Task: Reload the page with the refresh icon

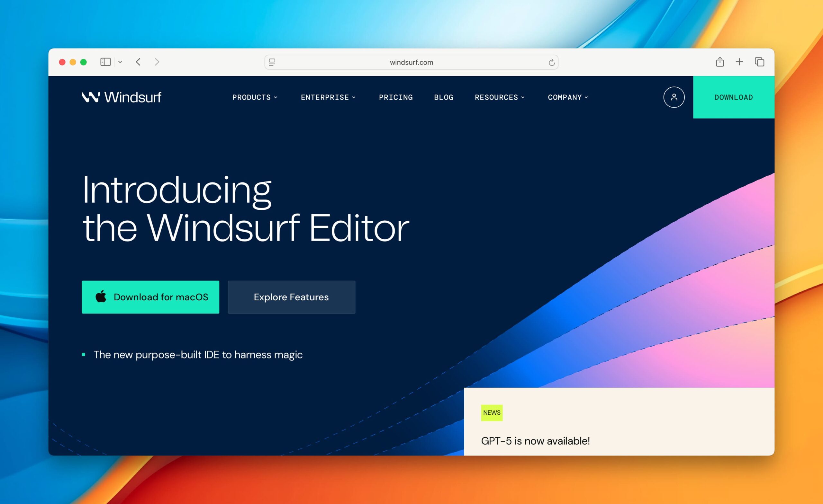Action: pos(551,62)
